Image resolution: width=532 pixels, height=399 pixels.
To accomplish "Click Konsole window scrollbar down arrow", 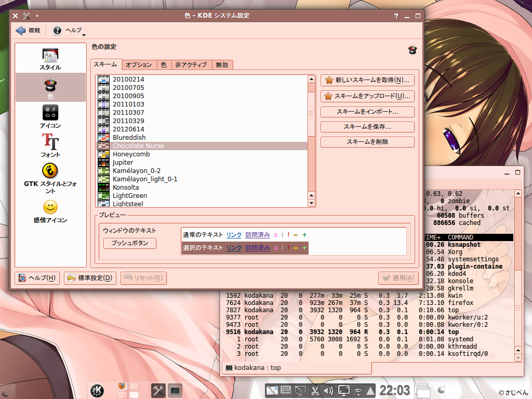I will pos(518,357).
